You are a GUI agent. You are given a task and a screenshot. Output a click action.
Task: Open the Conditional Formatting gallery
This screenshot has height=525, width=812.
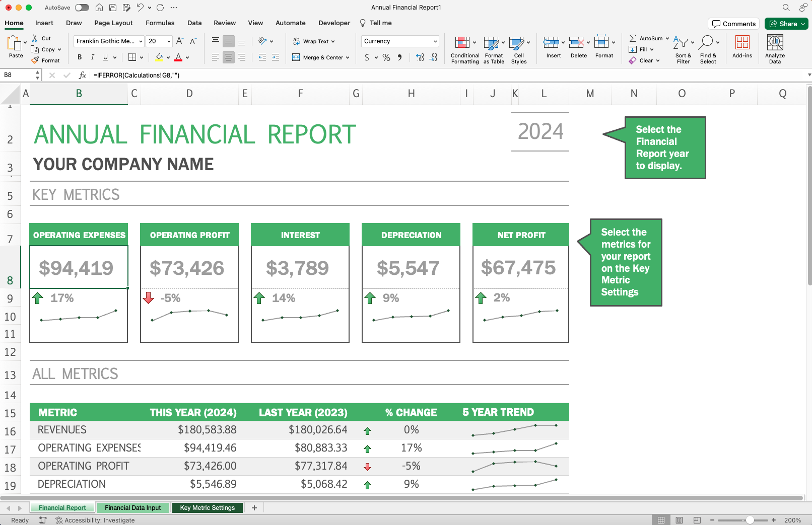pyautogui.click(x=464, y=48)
